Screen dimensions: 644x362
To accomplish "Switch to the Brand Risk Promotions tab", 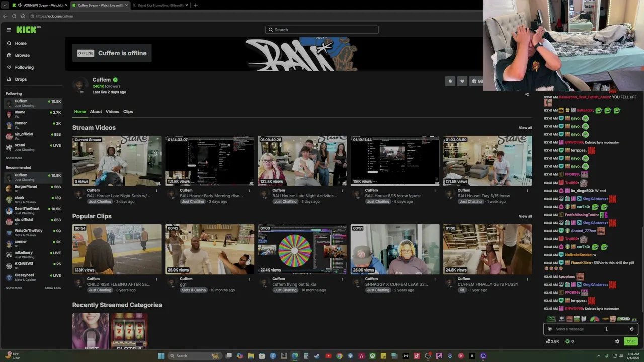I will click(x=160, y=5).
